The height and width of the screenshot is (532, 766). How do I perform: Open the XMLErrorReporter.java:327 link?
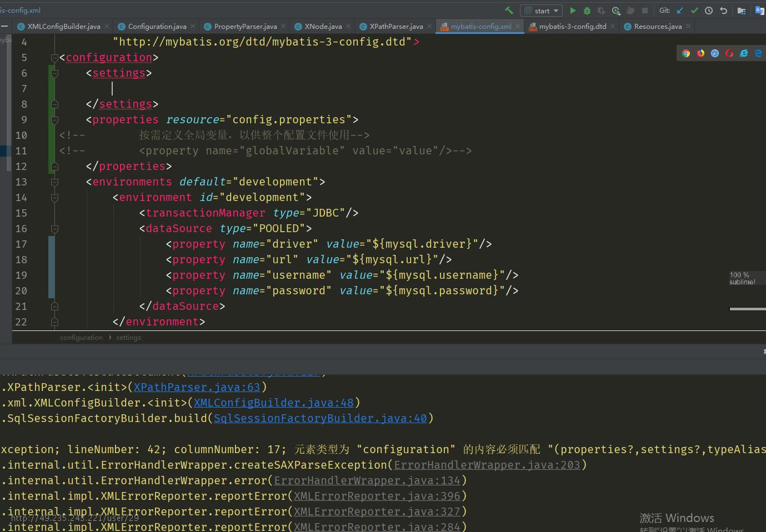tap(377, 511)
